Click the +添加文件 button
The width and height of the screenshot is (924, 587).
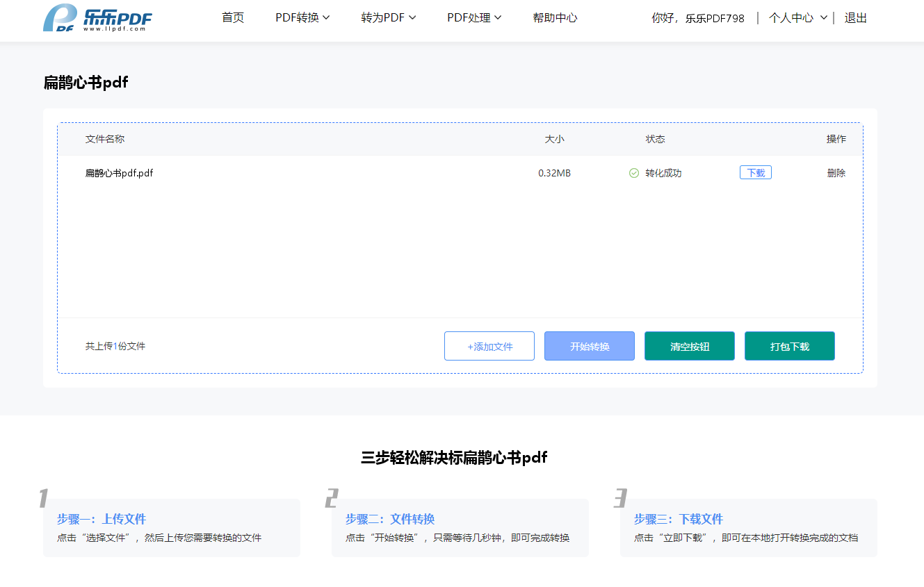489,346
